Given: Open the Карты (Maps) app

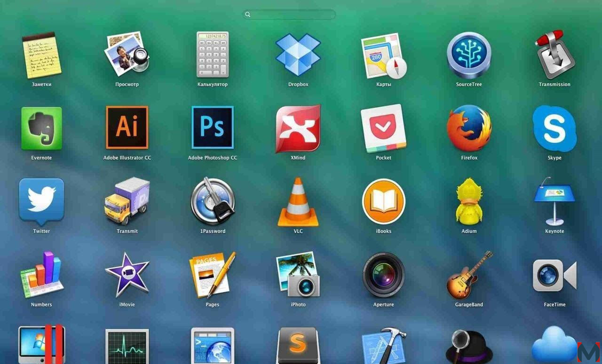Looking at the screenshot, I should (384, 55).
